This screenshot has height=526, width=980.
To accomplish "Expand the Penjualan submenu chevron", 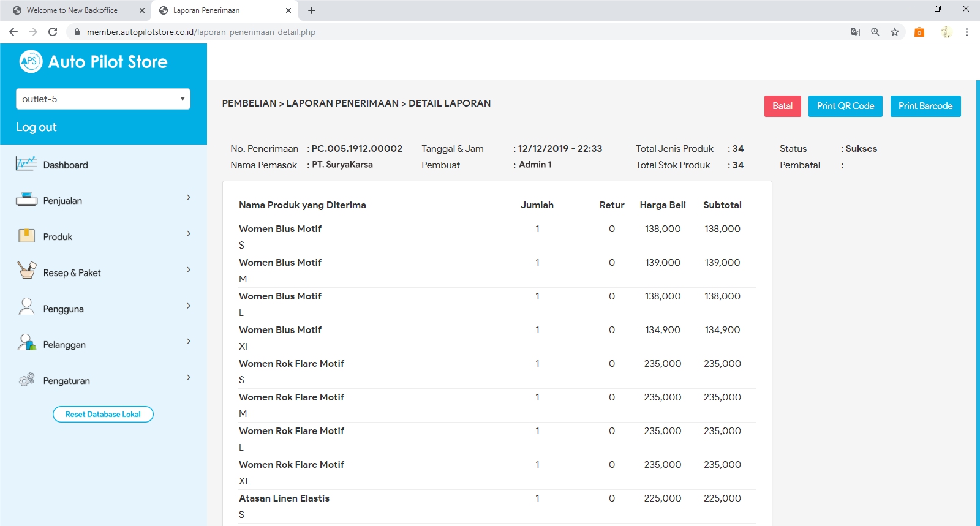I will [x=189, y=197].
